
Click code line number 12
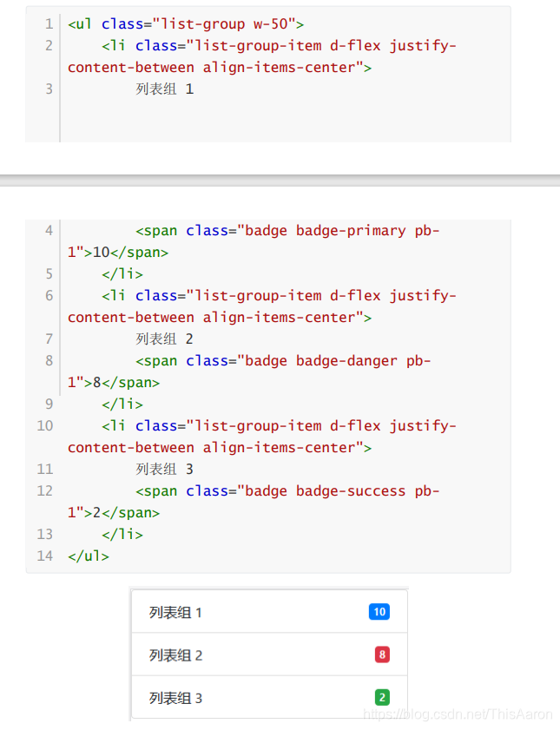tap(45, 490)
